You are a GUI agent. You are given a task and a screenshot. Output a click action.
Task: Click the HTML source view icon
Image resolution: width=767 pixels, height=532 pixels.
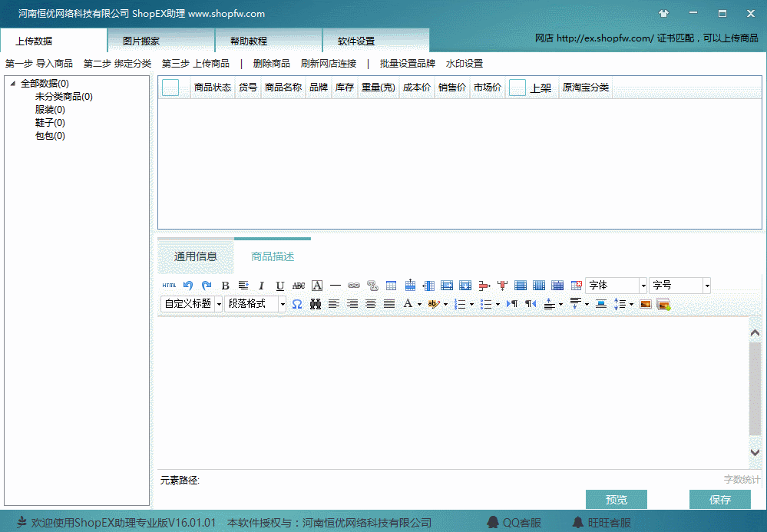coord(169,286)
